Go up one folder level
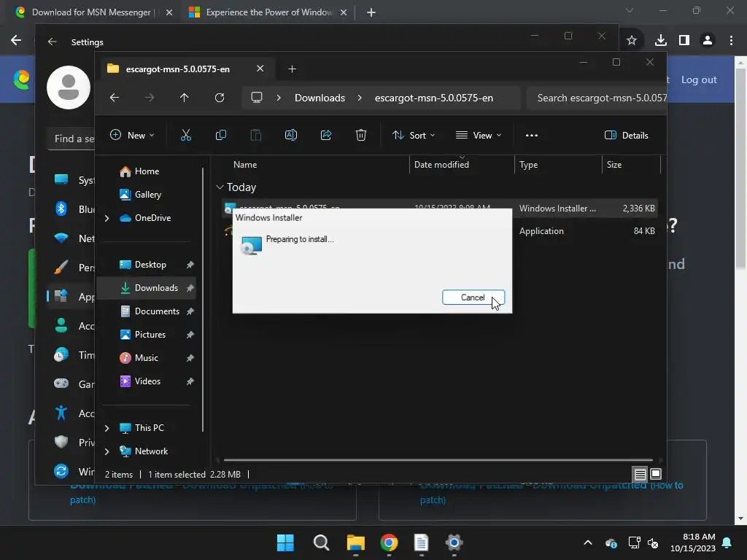Viewport: 747px width, 560px height. coord(185,98)
